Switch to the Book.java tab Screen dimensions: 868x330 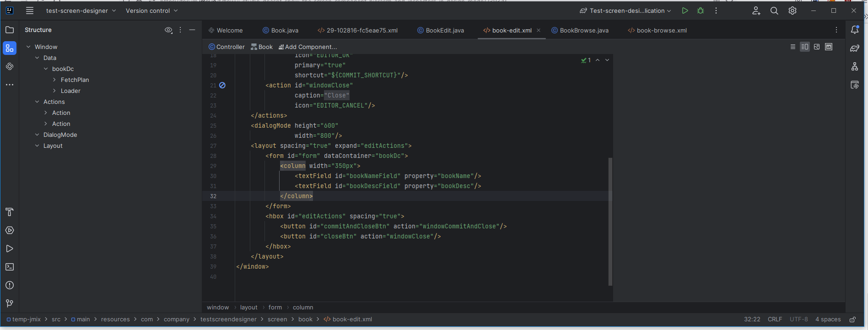(x=280, y=30)
